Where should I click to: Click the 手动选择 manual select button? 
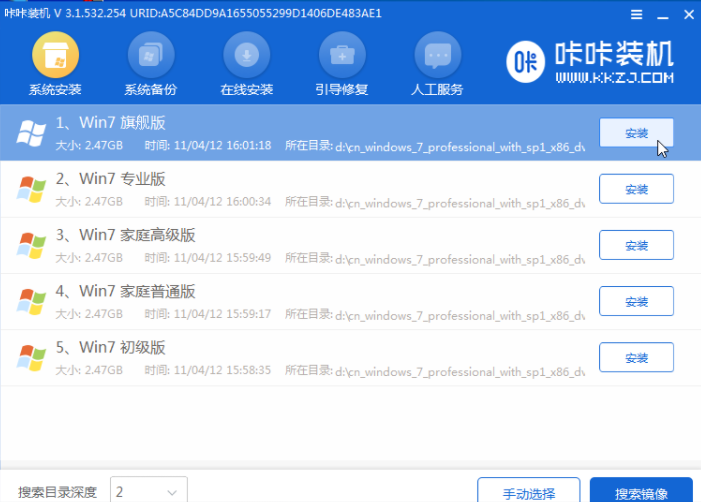[x=527, y=492]
